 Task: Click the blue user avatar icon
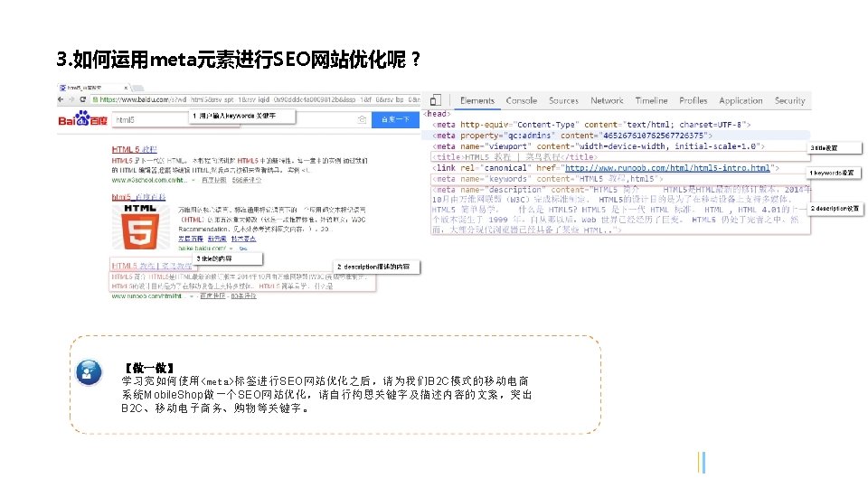(x=90, y=372)
